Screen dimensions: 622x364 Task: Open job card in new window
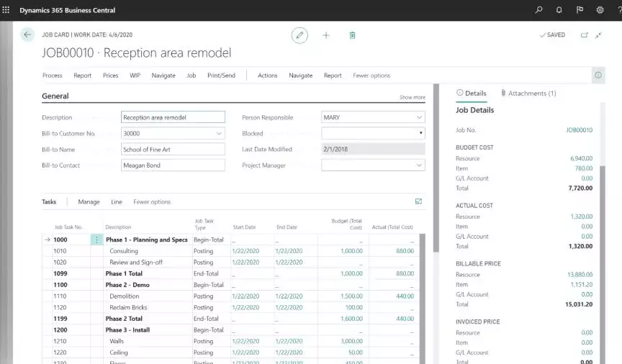coord(584,35)
